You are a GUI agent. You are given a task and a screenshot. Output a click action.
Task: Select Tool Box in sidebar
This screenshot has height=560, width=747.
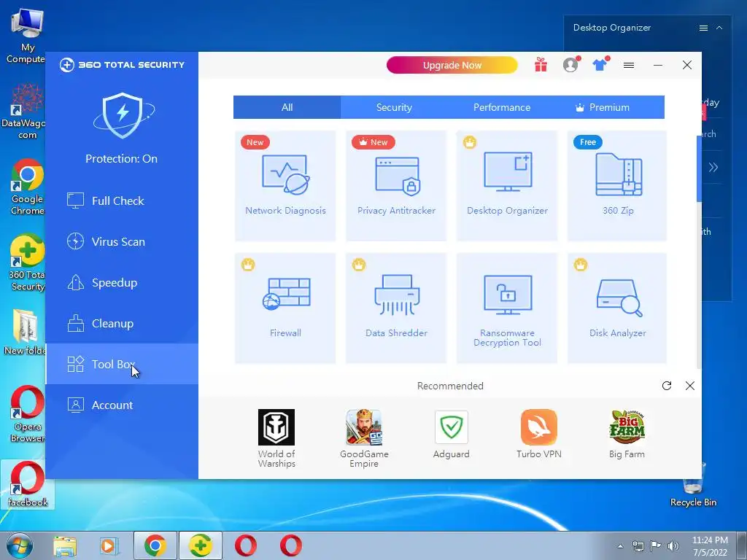pos(122,365)
